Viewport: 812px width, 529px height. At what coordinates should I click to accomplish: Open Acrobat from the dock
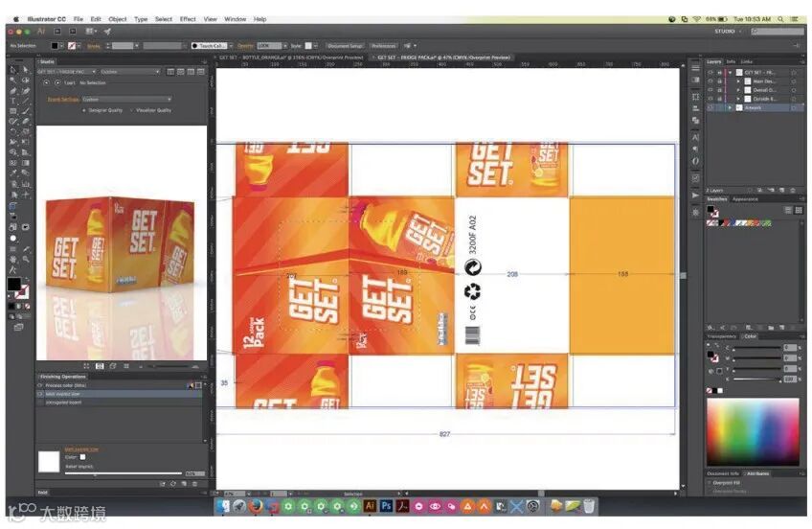[x=402, y=506]
